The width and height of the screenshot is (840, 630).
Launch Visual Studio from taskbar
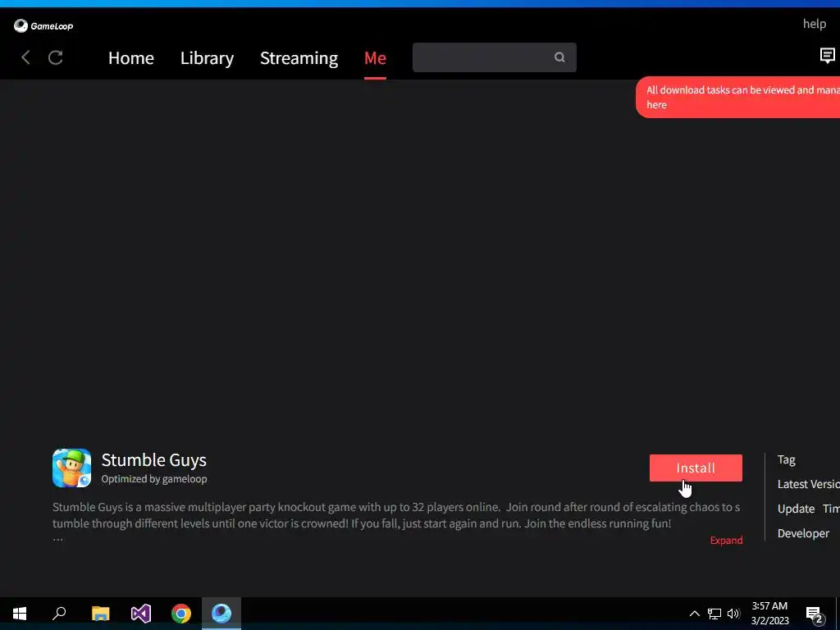click(141, 614)
